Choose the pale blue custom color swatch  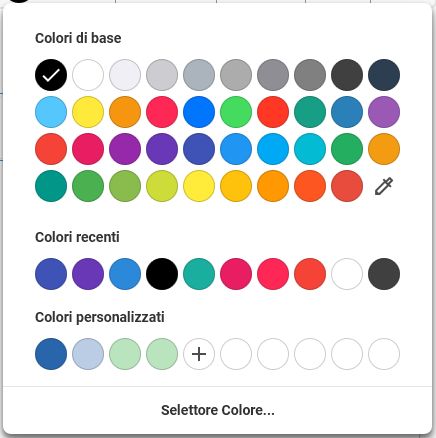(x=88, y=354)
